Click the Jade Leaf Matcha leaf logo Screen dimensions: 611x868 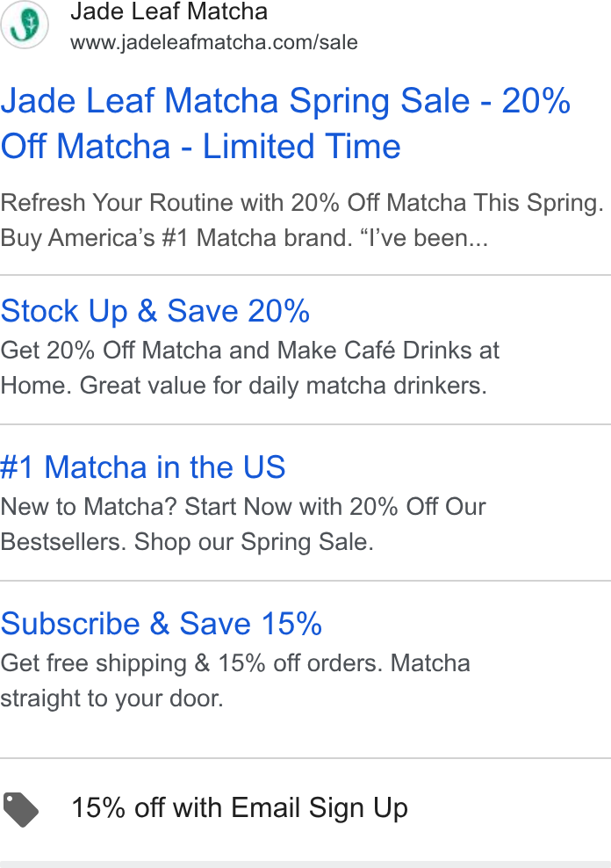pos(25,25)
